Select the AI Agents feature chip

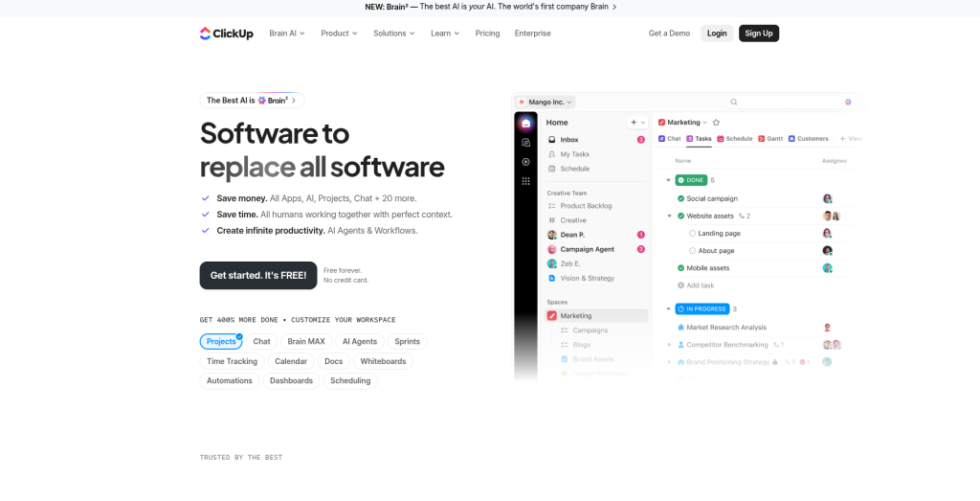(360, 342)
